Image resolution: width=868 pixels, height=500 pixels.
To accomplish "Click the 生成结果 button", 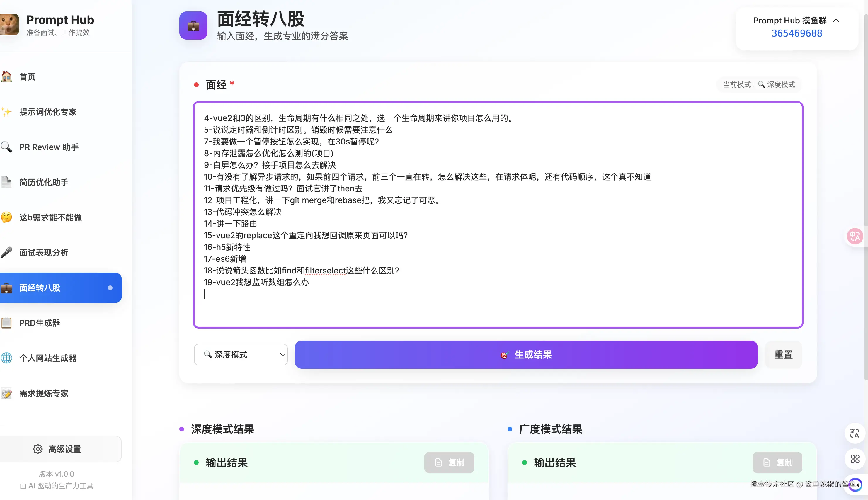I will (x=526, y=354).
